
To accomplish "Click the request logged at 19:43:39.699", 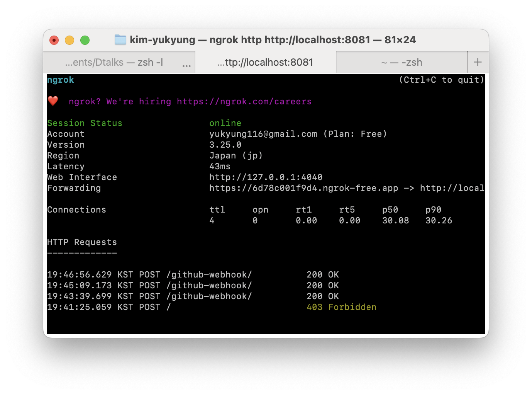I will [193, 296].
